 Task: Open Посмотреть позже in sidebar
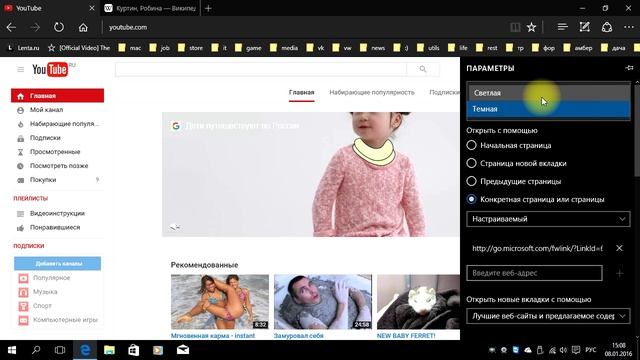(x=58, y=166)
